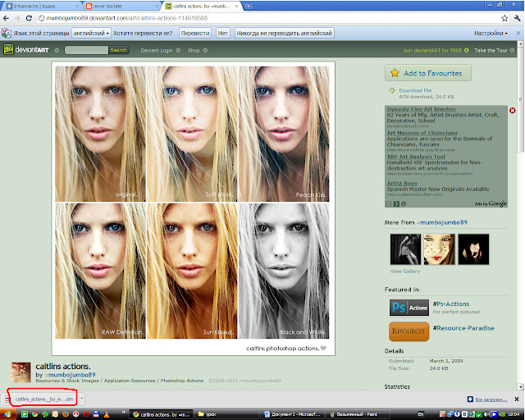Open the 'Все загрузки' show all downloads link
This screenshot has width=525, height=420.
(x=491, y=399)
